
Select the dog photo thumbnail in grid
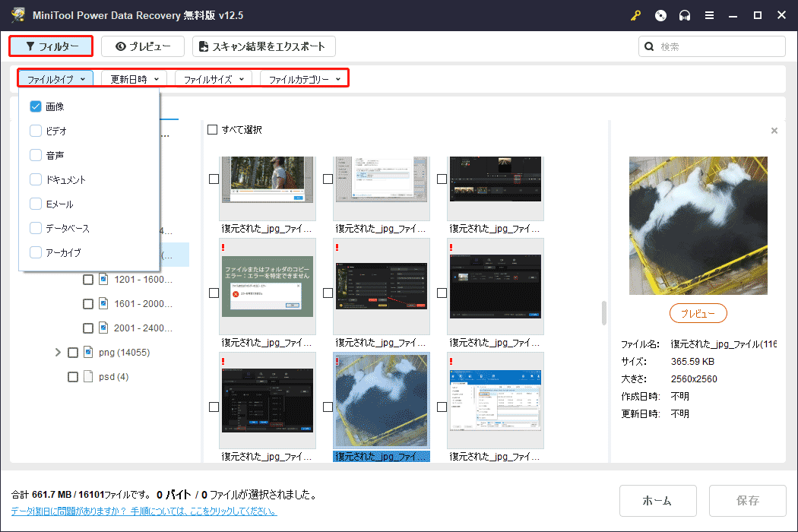point(382,401)
